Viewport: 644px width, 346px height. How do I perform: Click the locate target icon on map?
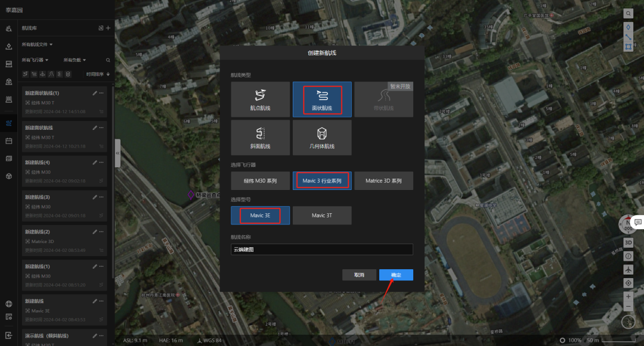click(628, 283)
